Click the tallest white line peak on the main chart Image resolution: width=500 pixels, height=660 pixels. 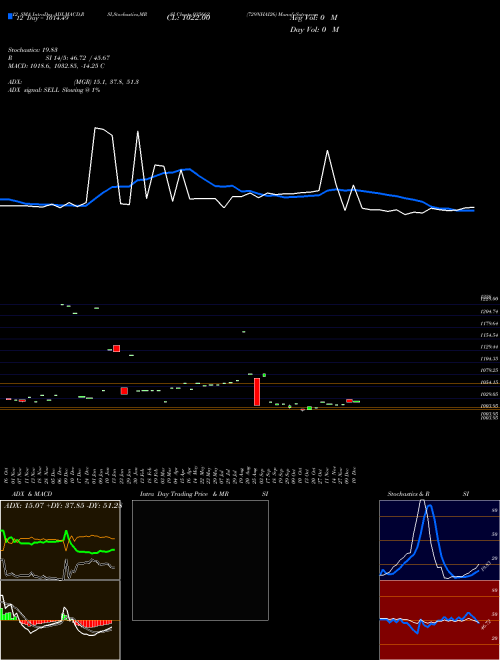tap(96, 128)
